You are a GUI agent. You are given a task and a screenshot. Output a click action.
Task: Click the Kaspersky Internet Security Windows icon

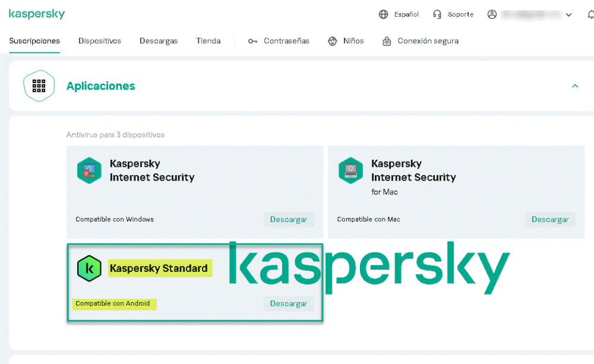pyautogui.click(x=89, y=170)
